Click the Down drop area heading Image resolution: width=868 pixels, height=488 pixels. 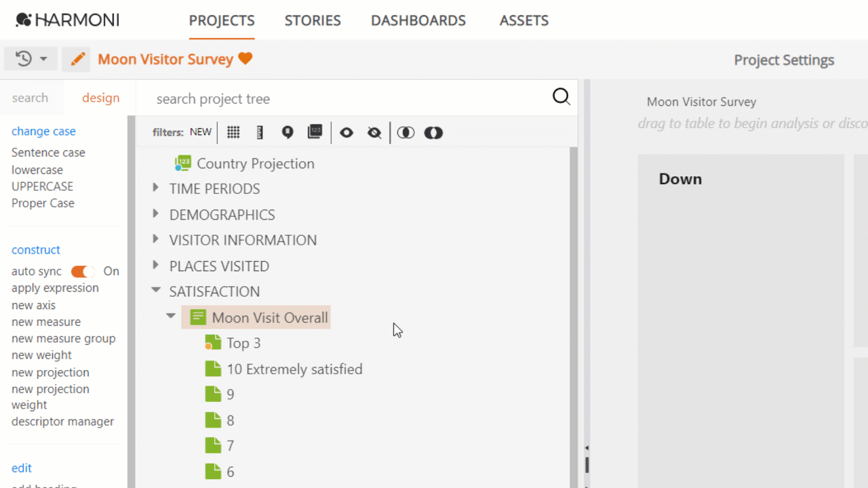pyautogui.click(x=680, y=179)
